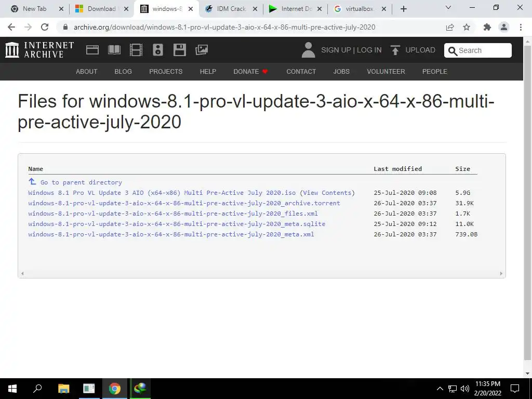Click VOLUNTEER in the Archive menu
The height and width of the screenshot is (399, 532).
click(x=386, y=72)
